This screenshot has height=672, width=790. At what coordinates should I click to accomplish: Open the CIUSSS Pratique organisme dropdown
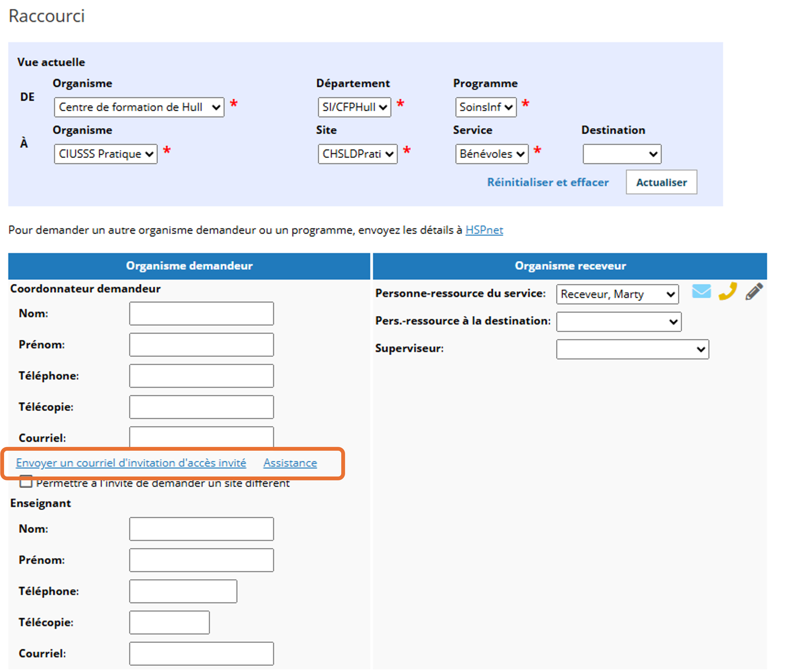pos(106,154)
